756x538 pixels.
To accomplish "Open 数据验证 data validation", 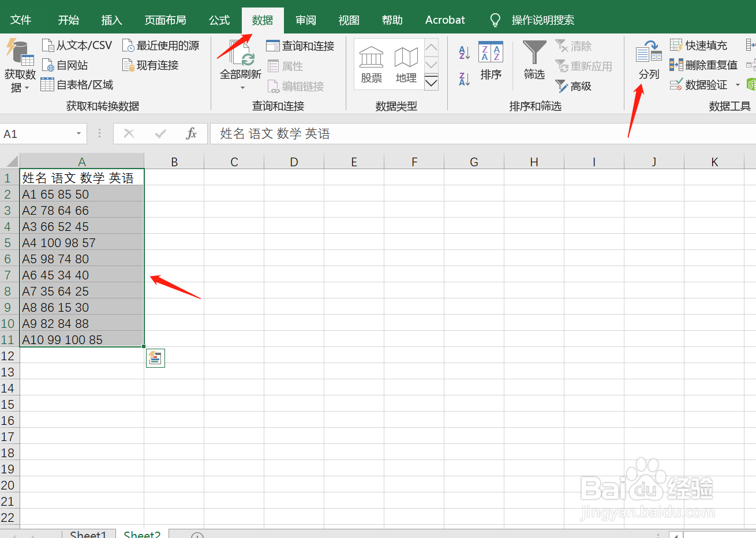I will [698, 85].
